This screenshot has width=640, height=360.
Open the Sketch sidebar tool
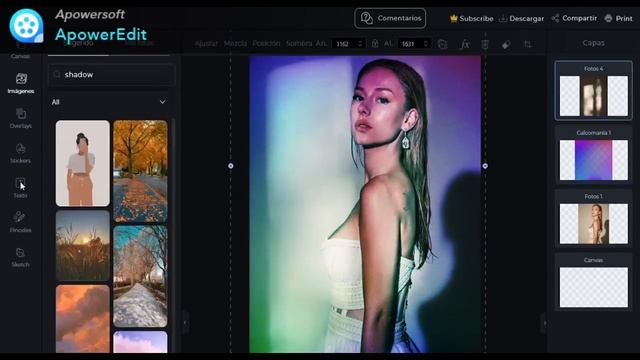pyautogui.click(x=20, y=257)
